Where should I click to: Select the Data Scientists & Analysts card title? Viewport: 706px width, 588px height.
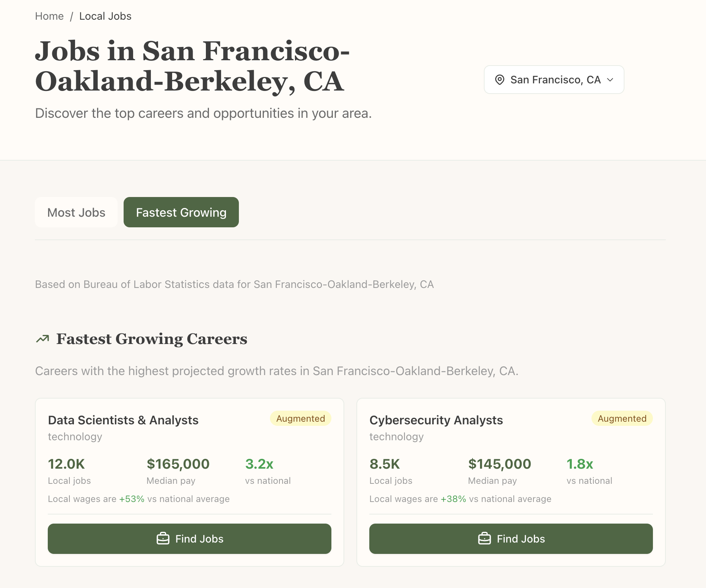pyautogui.click(x=123, y=420)
